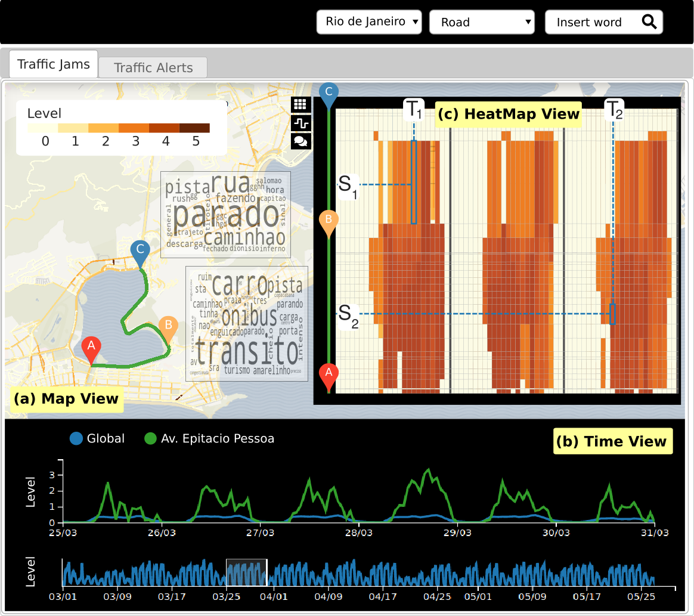The height and width of the screenshot is (616, 694).
Task: Toggle the Av. Epitacio Pessoa legend series
Action: (151, 439)
